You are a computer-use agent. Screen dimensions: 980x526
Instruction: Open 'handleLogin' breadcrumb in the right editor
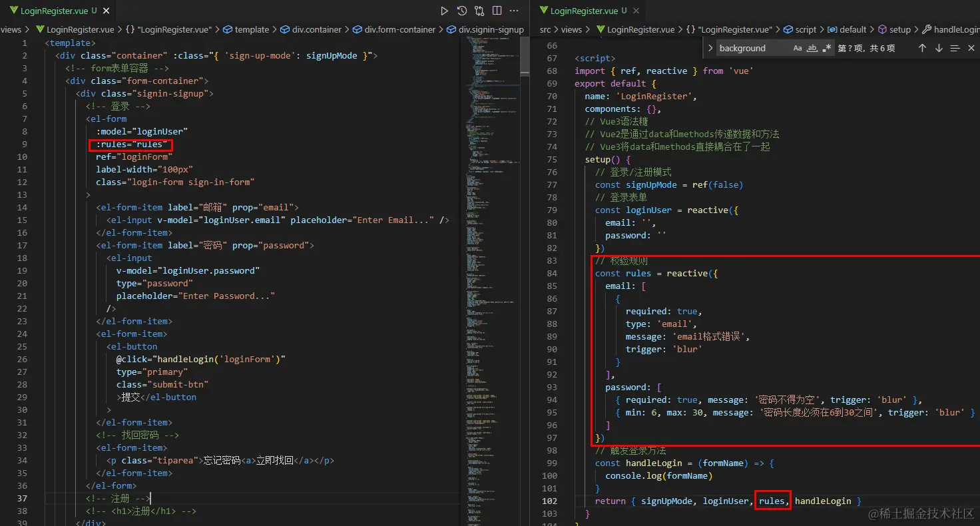coord(951,29)
